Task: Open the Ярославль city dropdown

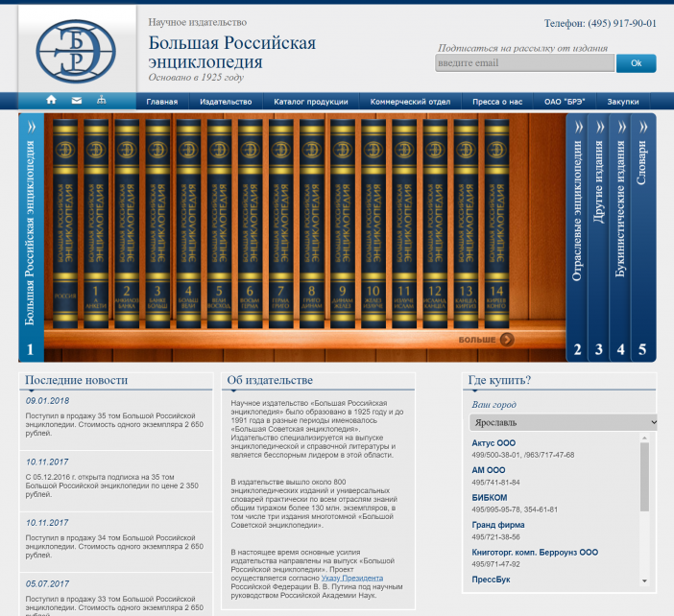Action: [563, 423]
